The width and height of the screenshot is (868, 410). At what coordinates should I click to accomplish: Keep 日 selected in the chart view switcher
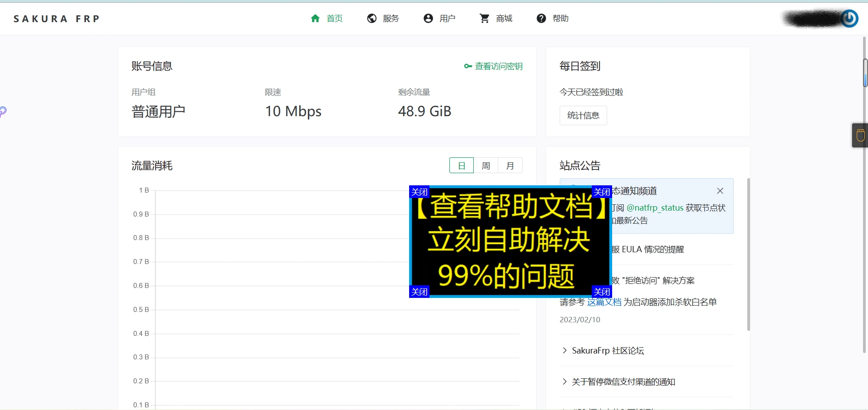pyautogui.click(x=461, y=165)
